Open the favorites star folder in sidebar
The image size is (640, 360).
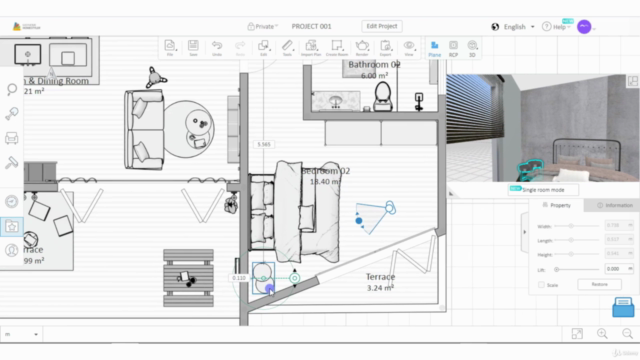(x=11, y=226)
